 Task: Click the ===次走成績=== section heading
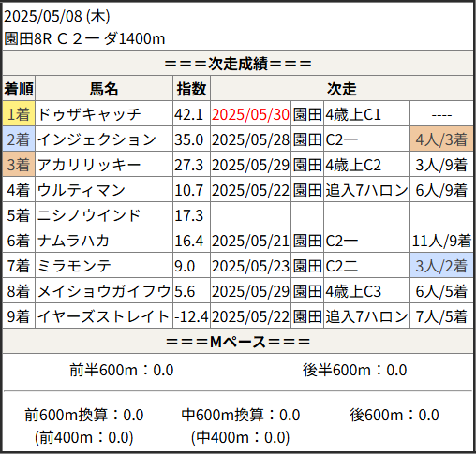tap(238, 64)
